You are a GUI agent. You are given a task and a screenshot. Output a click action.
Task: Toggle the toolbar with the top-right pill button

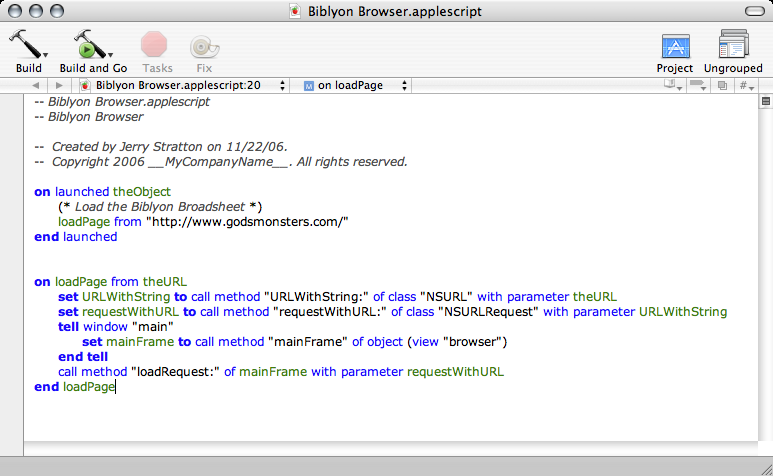pos(753,11)
